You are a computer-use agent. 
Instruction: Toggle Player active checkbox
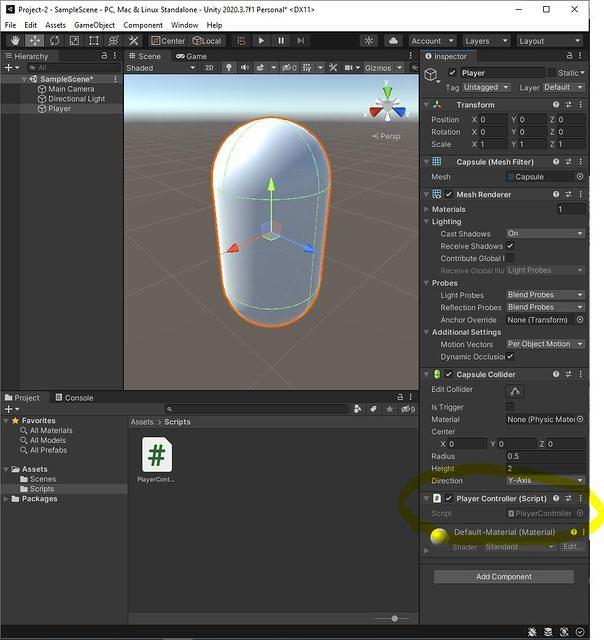click(452, 73)
